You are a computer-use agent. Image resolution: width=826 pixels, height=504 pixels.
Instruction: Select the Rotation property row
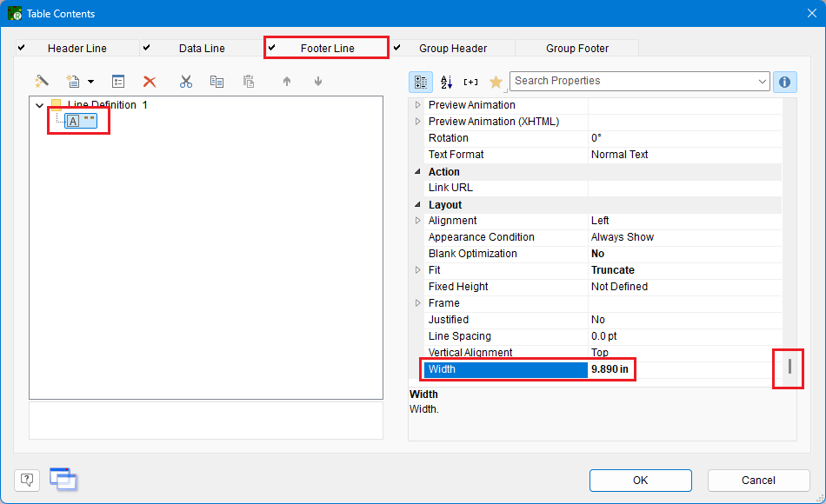pyautogui.click(x=603, y=138)
